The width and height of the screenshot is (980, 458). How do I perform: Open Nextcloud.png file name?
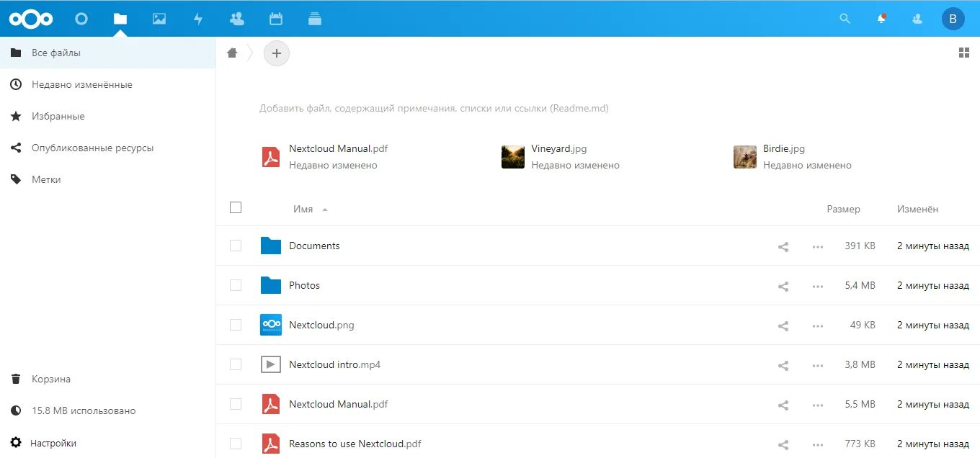(x=321, y=325)
